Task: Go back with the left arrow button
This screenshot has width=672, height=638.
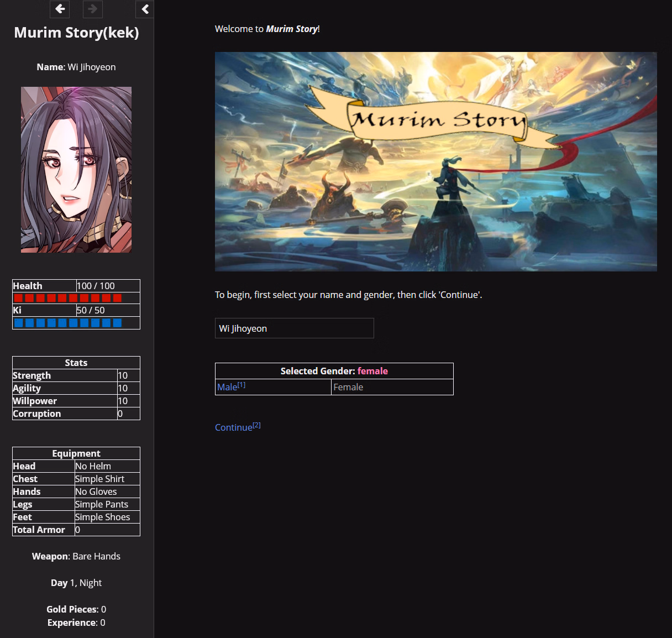Action: tap(60, 9)
